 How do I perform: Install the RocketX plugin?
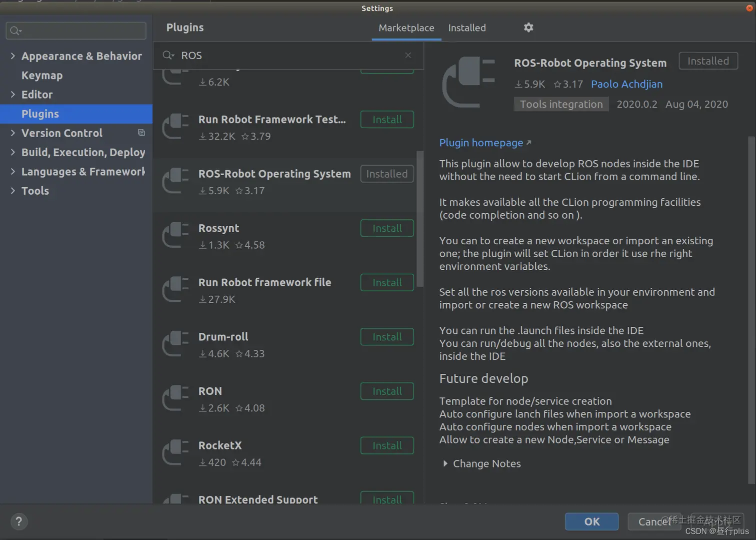[387, 445]
